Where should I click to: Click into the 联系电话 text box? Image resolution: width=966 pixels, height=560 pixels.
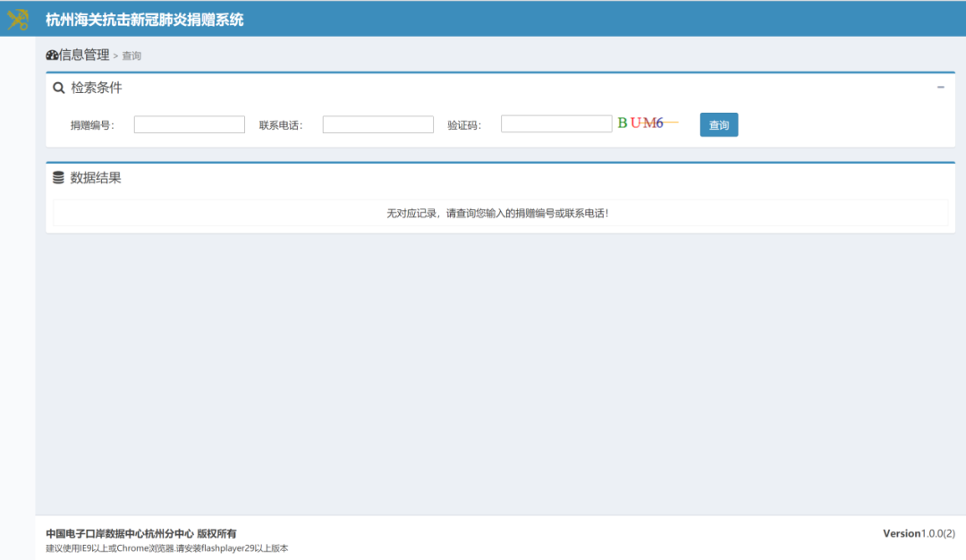(x=377, y=125)
